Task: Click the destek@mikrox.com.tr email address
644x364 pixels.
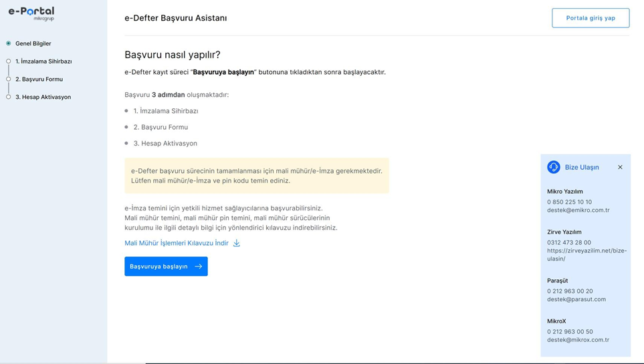Action: 578,340
